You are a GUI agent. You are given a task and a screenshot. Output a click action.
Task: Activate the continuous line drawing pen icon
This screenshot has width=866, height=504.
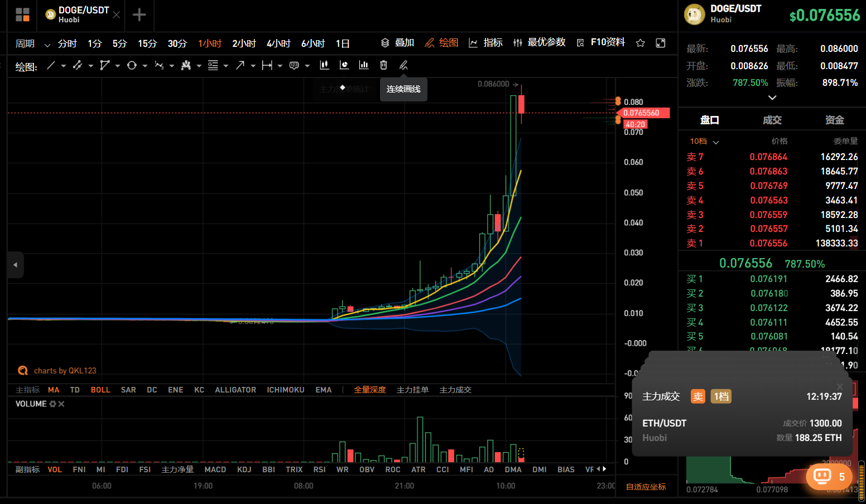(403, 65)
